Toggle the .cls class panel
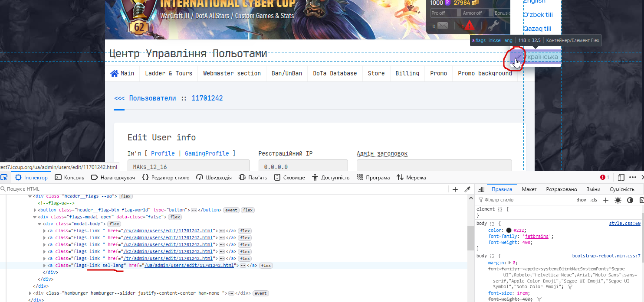The width and height of the screenshot is (644, 302). (x=594, y=200)
